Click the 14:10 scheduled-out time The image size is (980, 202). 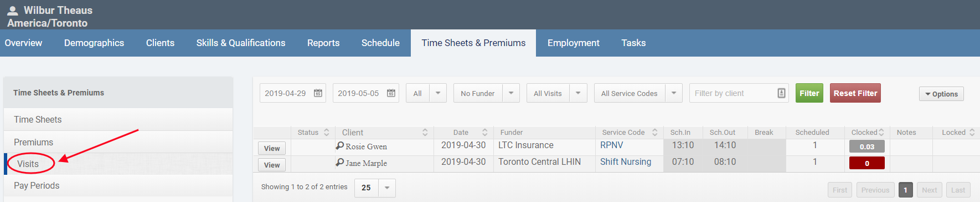point(725,145)
